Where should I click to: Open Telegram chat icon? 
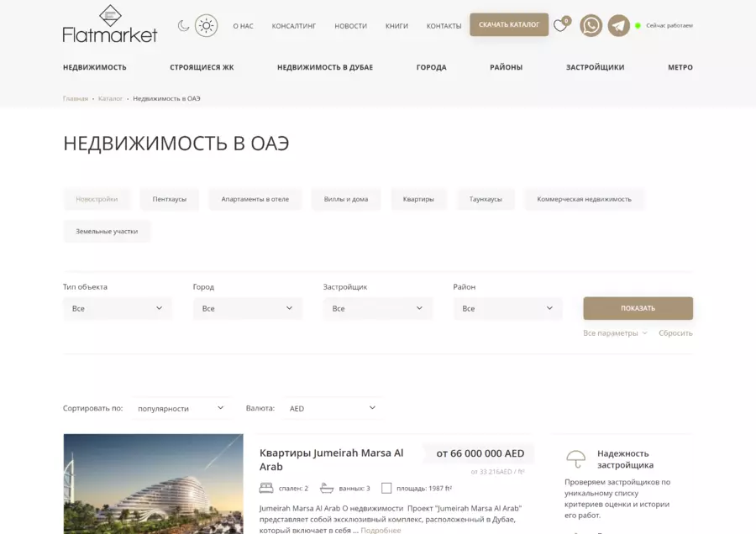618,25
